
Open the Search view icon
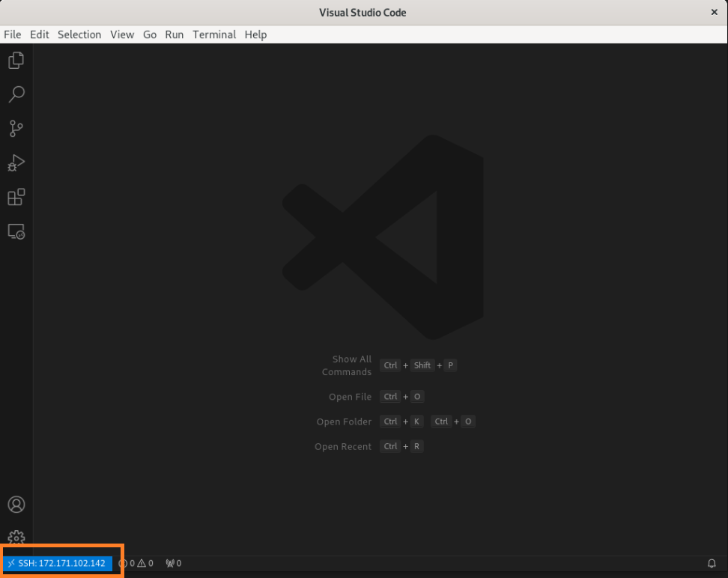[x=16, y=94]
